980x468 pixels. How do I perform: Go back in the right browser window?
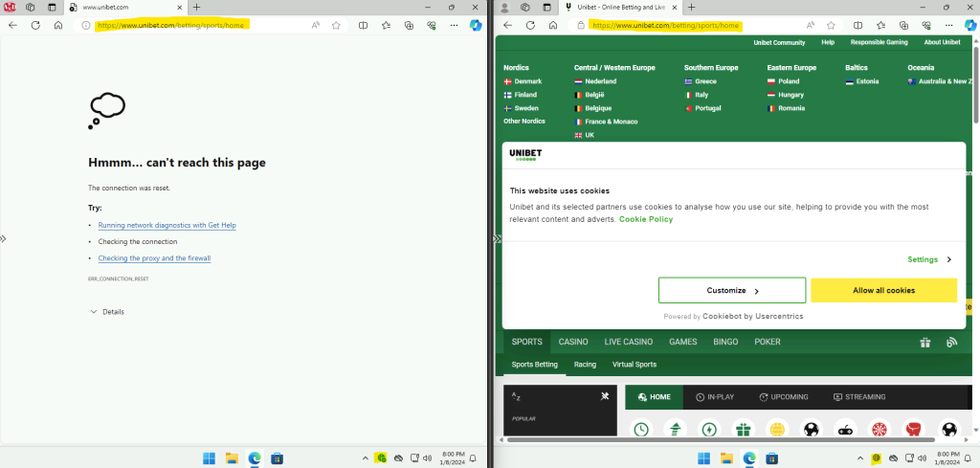coord(507,26)
